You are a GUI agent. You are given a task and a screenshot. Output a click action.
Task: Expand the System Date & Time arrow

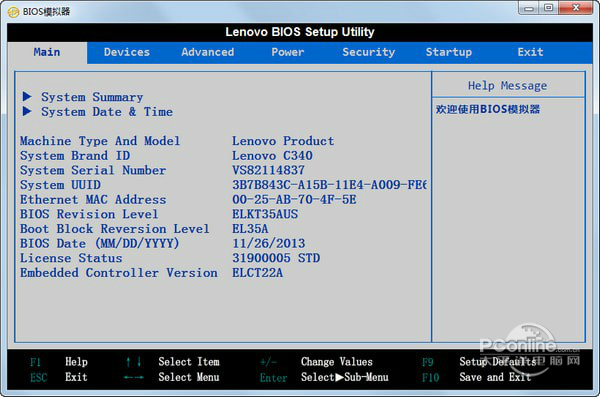pyautogui.click(x=27, y=111)
